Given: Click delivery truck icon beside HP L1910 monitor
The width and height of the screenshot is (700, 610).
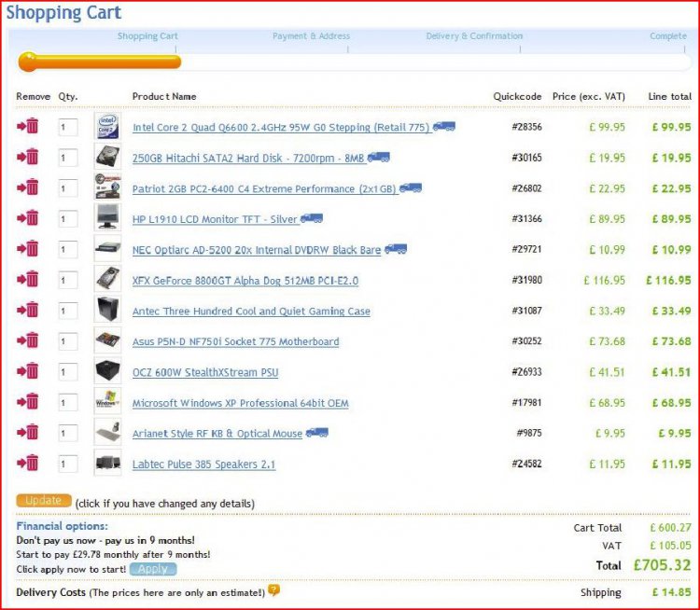Looking at the screenshot, I should point(312,218).
